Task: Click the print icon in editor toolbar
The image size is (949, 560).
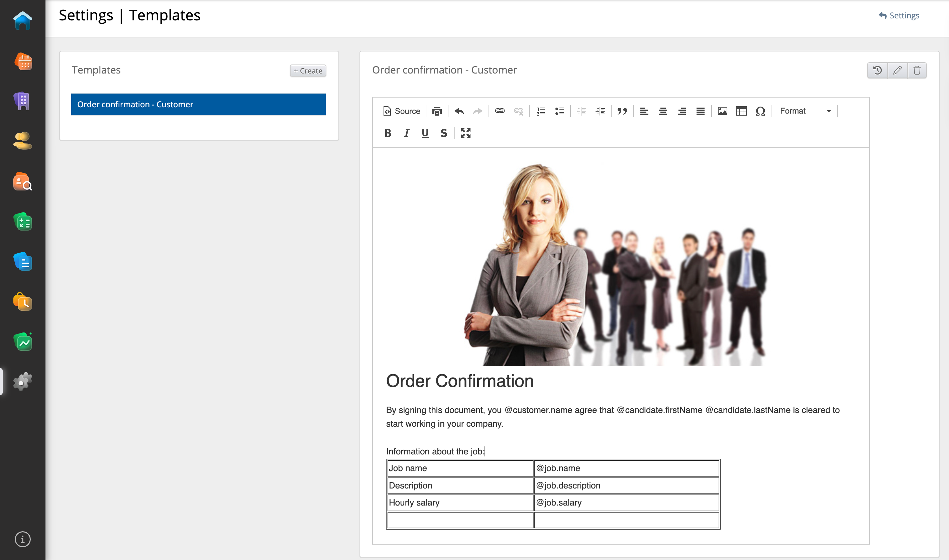Action: [437, 111]
